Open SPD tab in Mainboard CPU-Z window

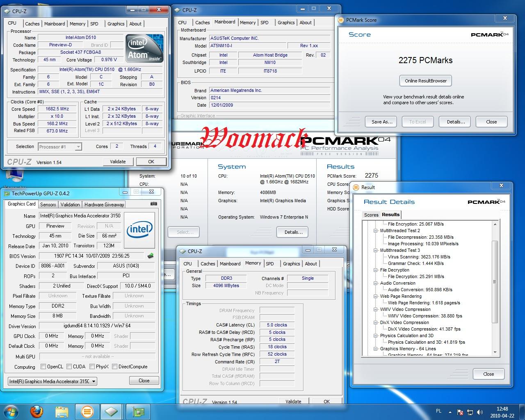coord(265,23)
